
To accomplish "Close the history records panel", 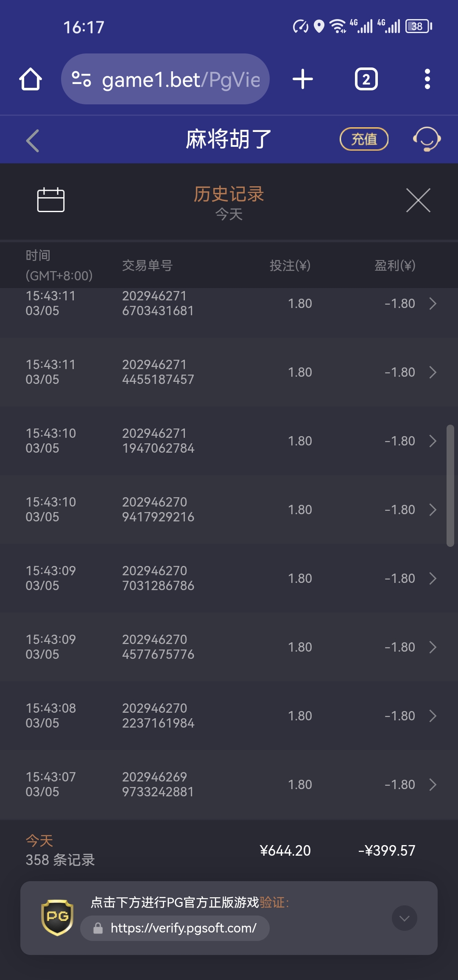I will pos(418,200).
